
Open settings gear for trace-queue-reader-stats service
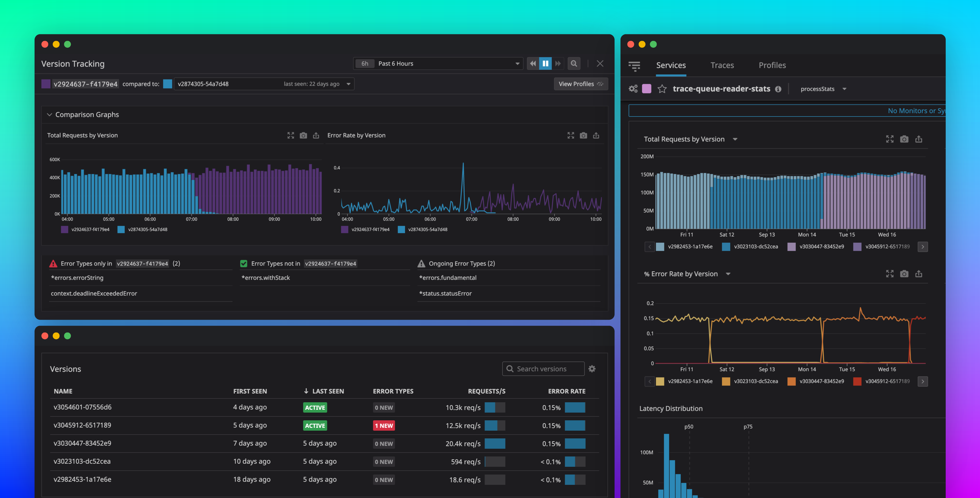(633, 88)
